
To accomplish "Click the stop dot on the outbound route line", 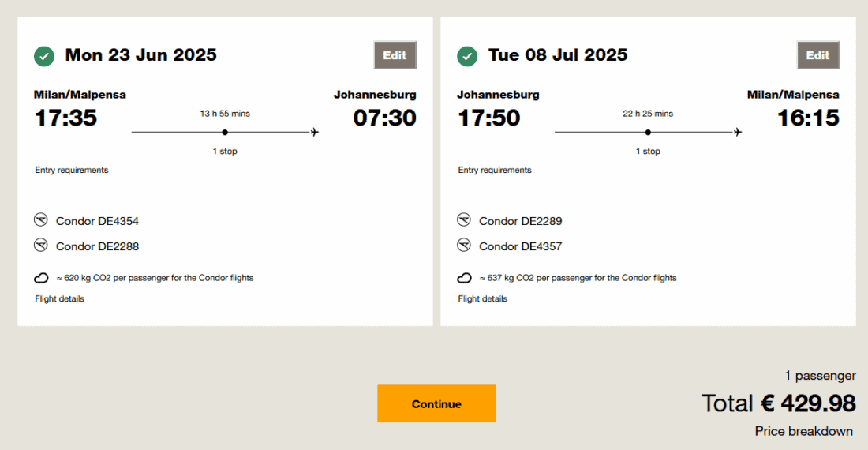I will tap(225, 132).
